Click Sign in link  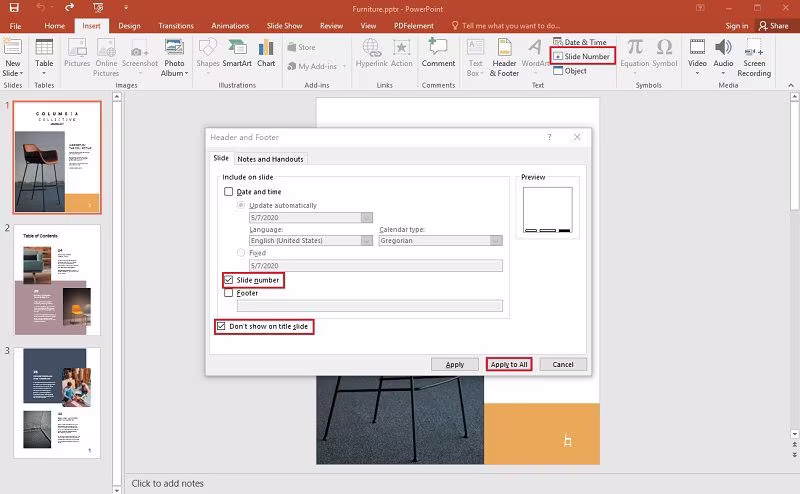(736, 26)
